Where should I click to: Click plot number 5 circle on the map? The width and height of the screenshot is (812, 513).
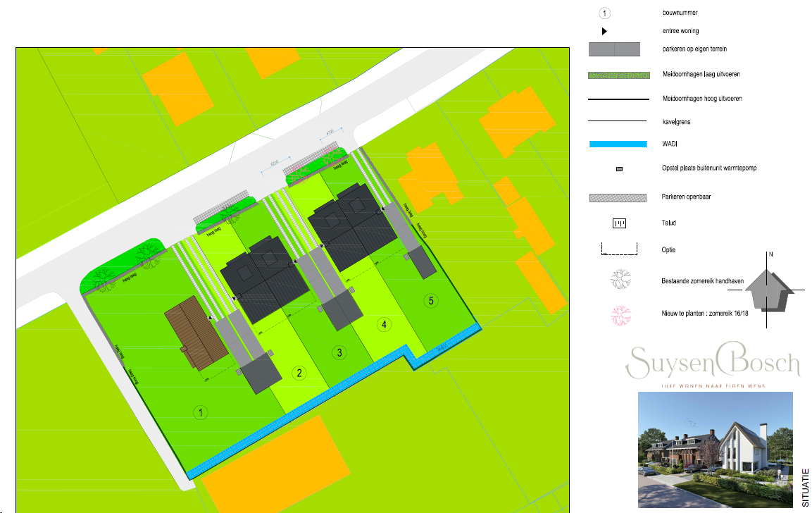tap(432, 301)
